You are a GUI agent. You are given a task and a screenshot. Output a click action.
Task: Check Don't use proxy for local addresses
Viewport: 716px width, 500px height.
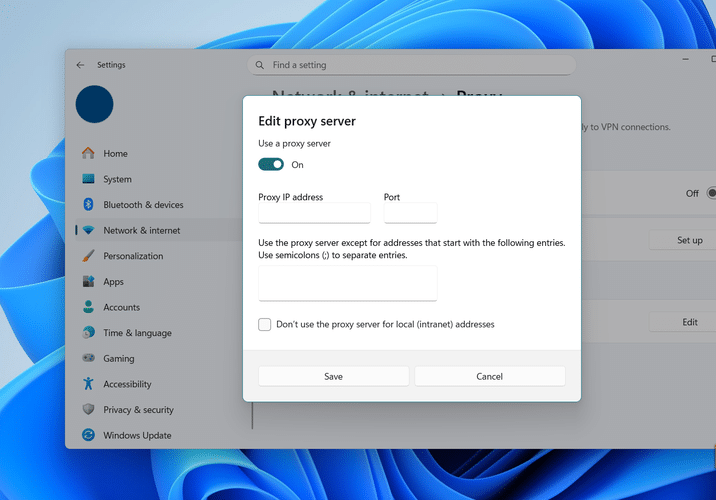pos(264,324)
